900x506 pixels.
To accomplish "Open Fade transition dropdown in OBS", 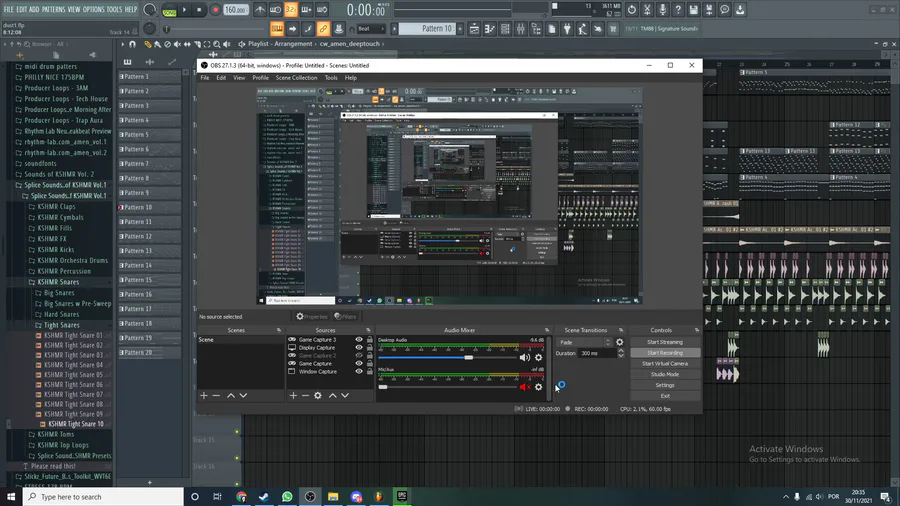I will [x=585, y=342].
